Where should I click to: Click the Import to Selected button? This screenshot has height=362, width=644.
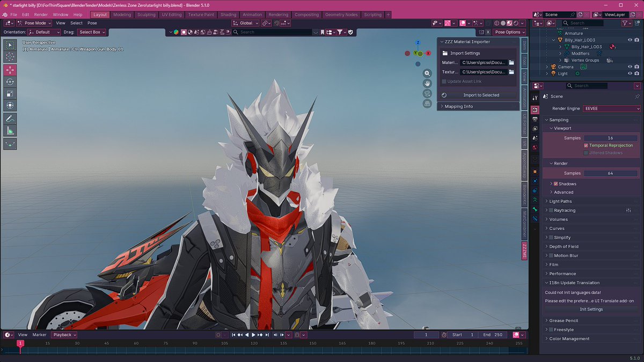[478, 95]
